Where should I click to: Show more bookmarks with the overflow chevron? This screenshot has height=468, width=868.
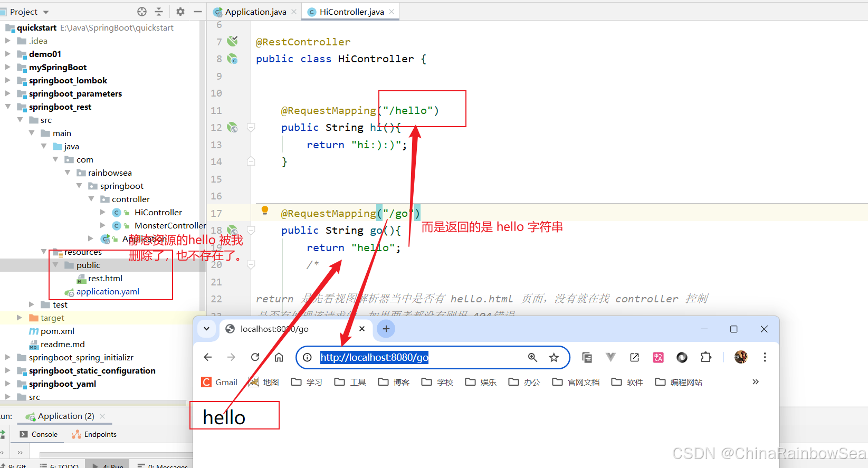coord(756,382)
